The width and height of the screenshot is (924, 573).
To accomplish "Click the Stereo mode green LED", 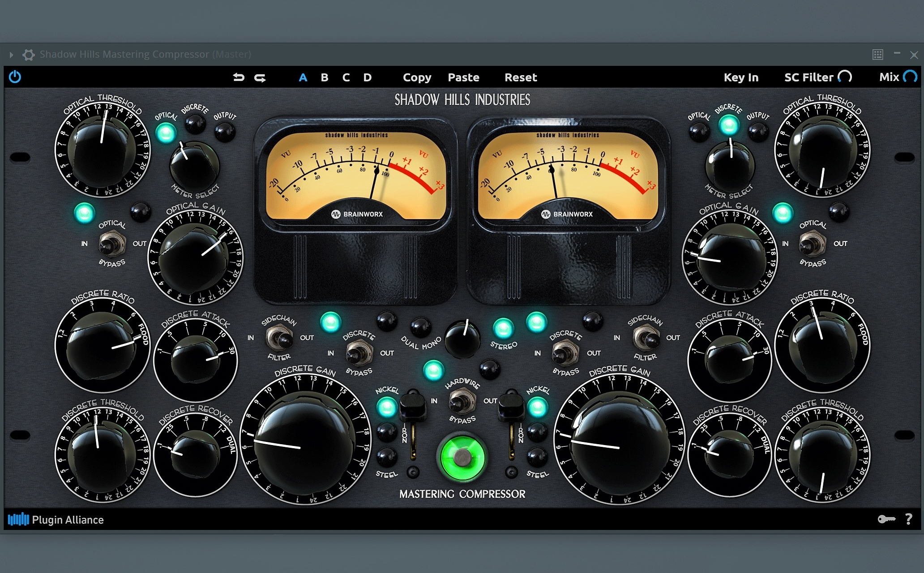I will click(x=503, y=329).
